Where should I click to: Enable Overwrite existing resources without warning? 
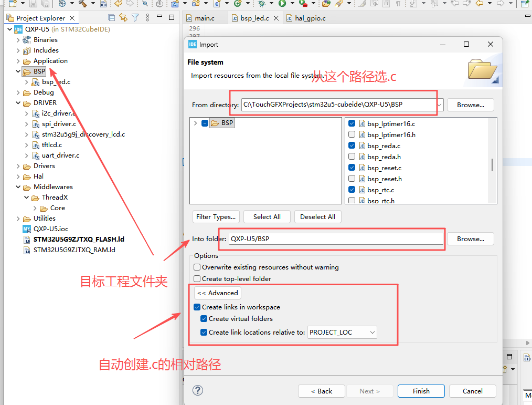(x=197, y=267)
